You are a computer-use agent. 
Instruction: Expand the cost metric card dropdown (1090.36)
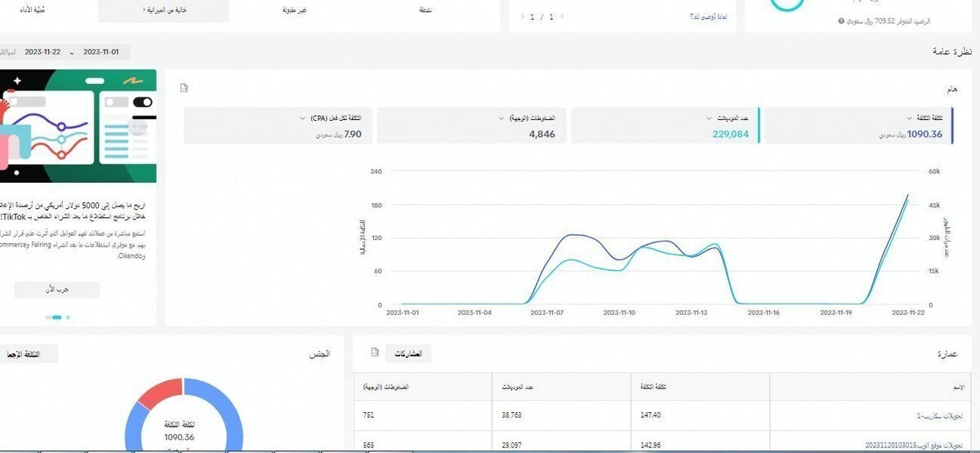[x=909, y=118]
